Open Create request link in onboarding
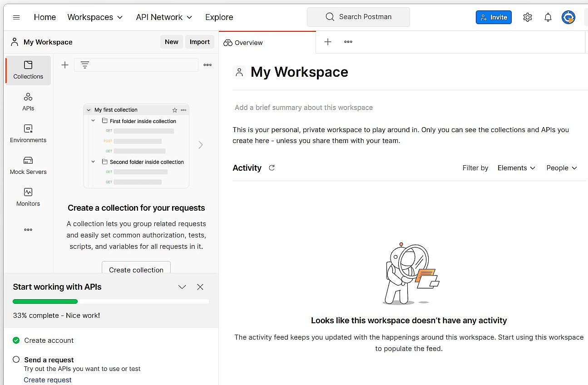The height and width of the screenshot is (385, 588). pyautogui.click(x=48, y=380)
